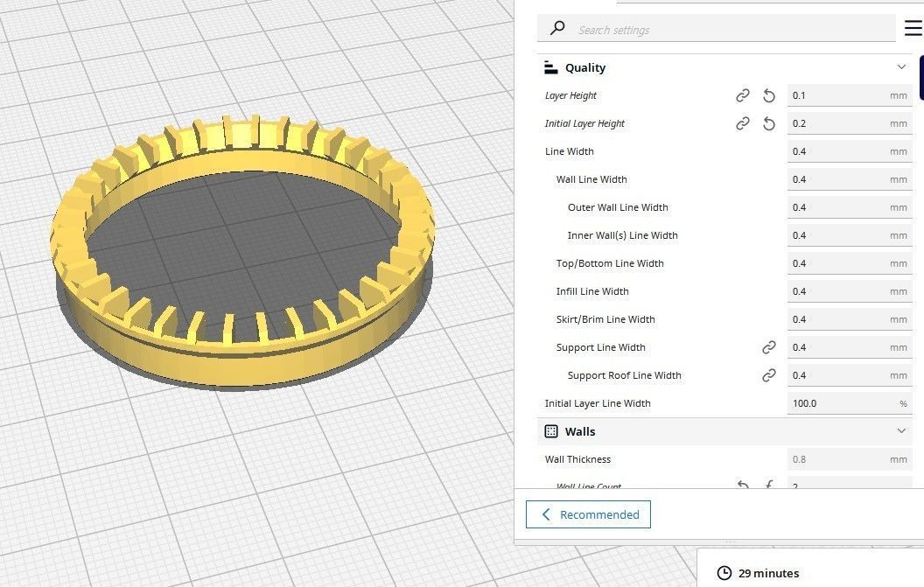Viewport: 924px width, 587px height.
Task: Go back to Recommended settings
Action: coord(588,514)
